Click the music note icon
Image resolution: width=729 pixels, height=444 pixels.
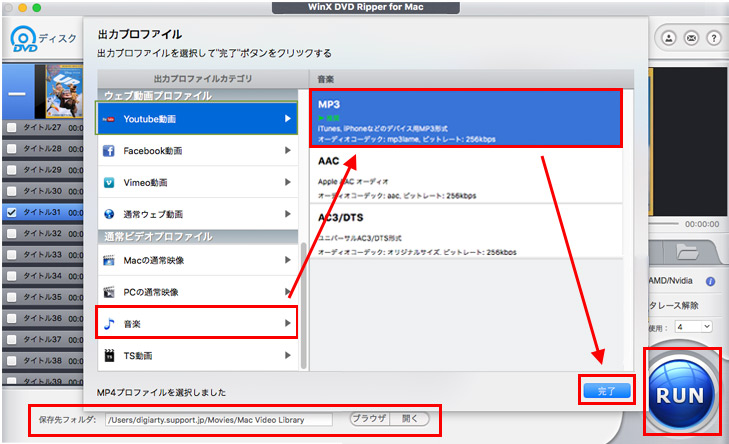(x=109, y=324)
